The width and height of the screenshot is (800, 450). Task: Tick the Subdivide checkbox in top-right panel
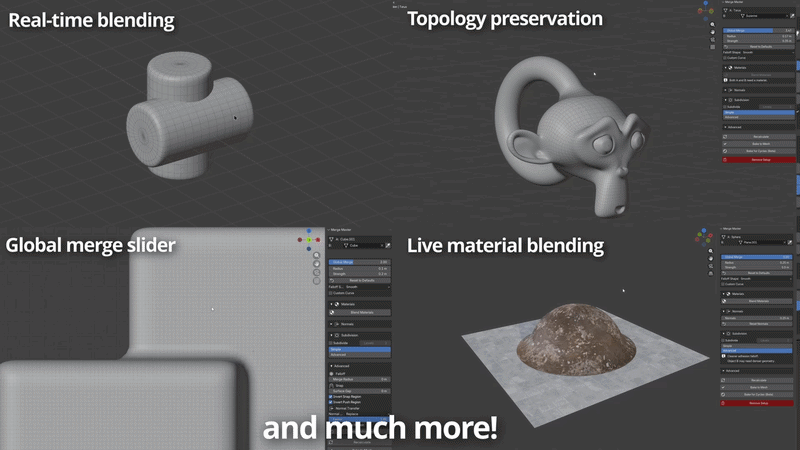coord(724,107)
